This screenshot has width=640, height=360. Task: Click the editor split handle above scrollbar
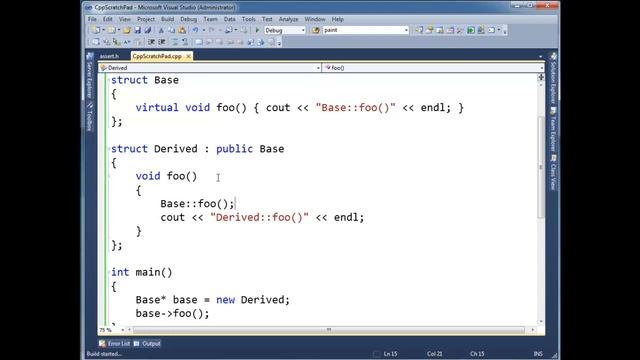point(541,77)
